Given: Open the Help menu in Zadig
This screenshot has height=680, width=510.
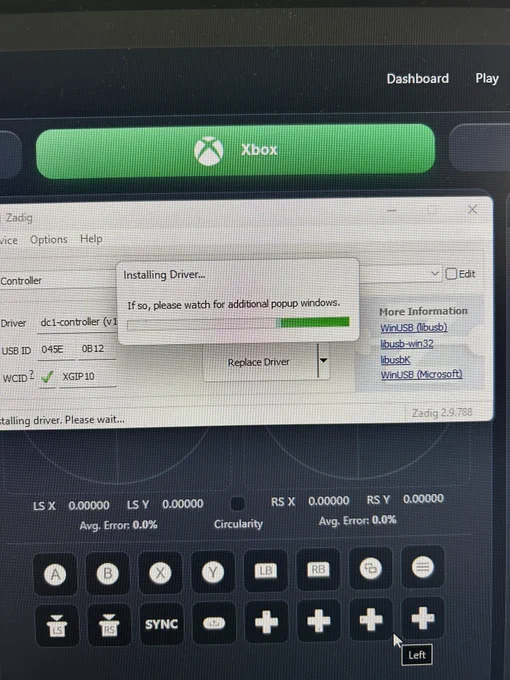Looking at the screenshot, I should tap(91, 239).
